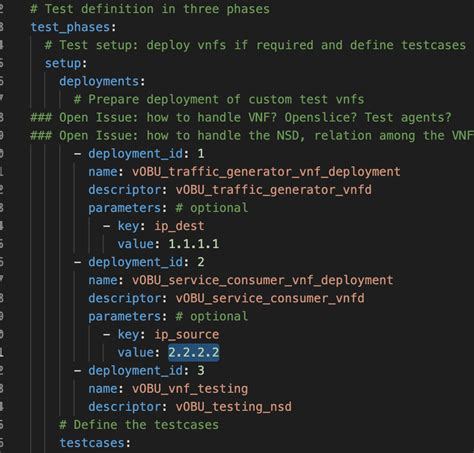474x453 pixels.
Task: Click the value '1.1.1.1'
Action: 194,244
